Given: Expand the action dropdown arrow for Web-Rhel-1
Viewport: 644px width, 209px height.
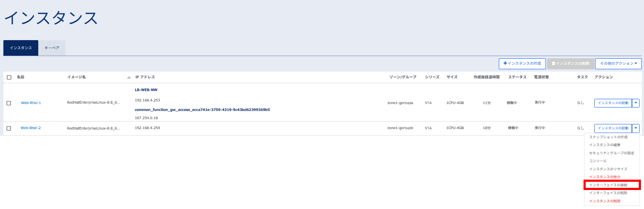Looking at the screenshot, I should pyautogui.click(x=636, y=103).
